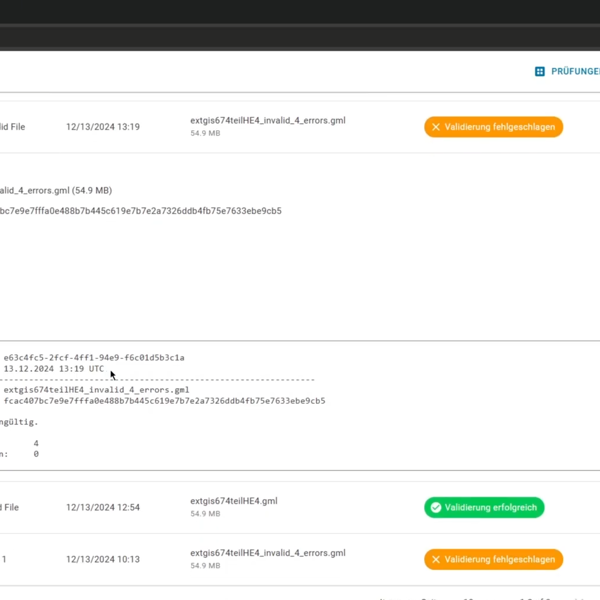Click the grid icon beside PRÜFUNGEN
This screenshot has height=600, width=600.
point(540,72)
